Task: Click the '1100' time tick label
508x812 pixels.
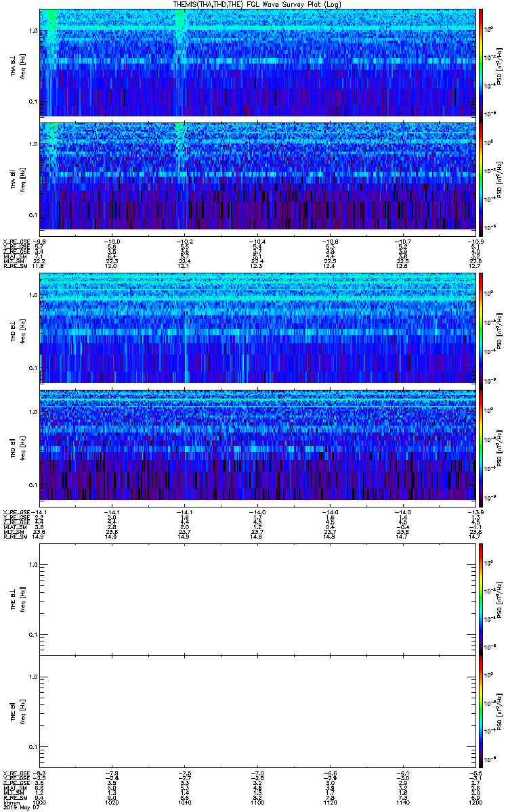Action: click(257, 803)
